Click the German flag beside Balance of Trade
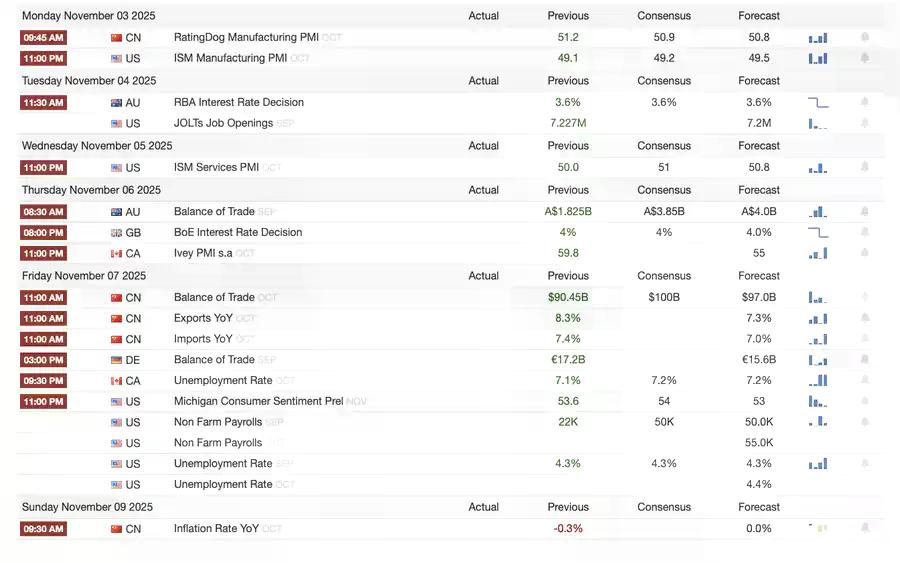Screen dimensions: 900x563 [116, 360]
